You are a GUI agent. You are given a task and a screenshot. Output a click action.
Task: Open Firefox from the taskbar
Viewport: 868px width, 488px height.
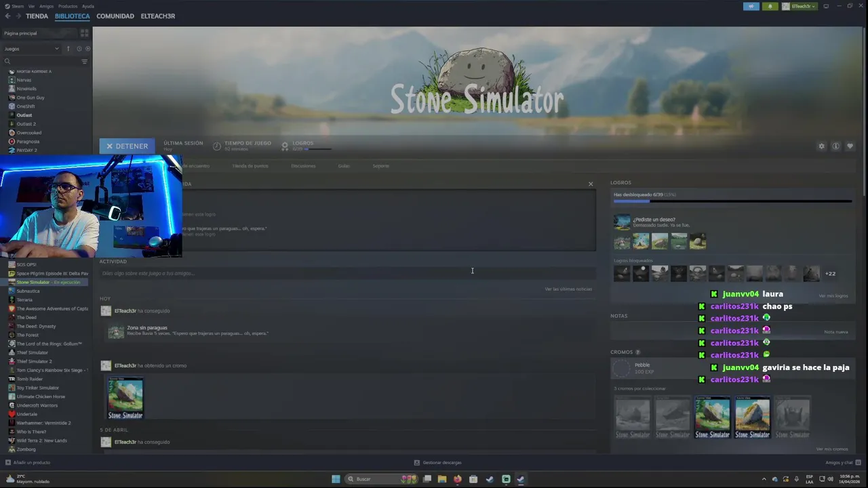coord(458,479)
